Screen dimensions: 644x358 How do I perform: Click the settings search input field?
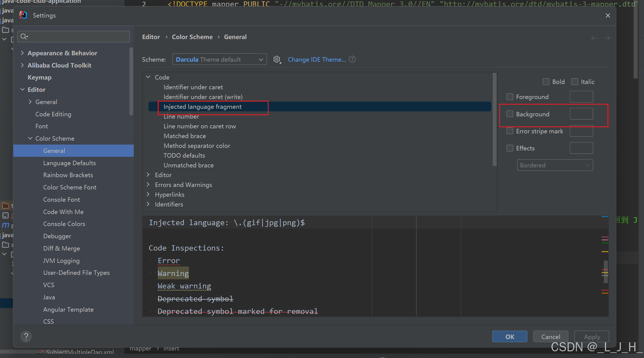pos(78,37)
